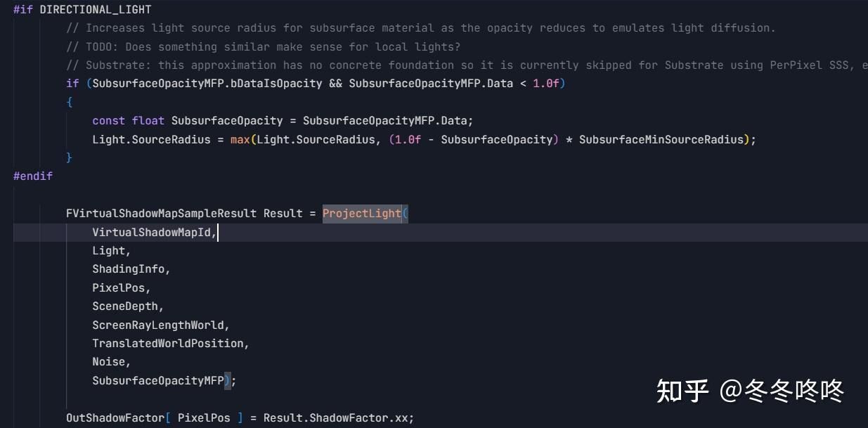This screenshot has height=428, width=868.
Task: Click the highlighted ProjectLight function call
Action: click(x=363, y=213)
